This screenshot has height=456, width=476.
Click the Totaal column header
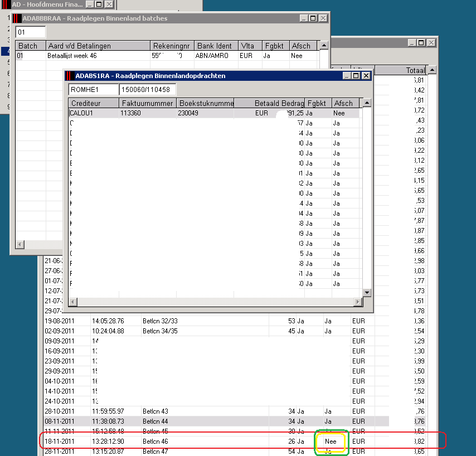click(x=401, y=70)
